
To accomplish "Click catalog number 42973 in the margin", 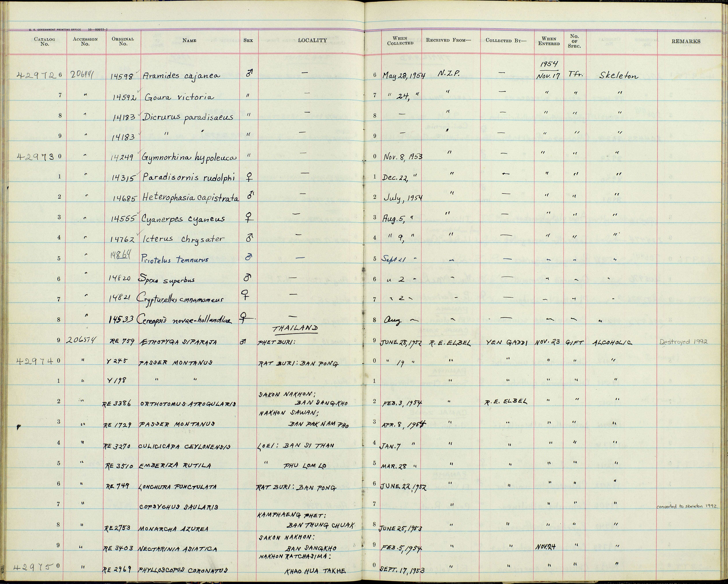I will pyautogui.click(x=37, y=156).
